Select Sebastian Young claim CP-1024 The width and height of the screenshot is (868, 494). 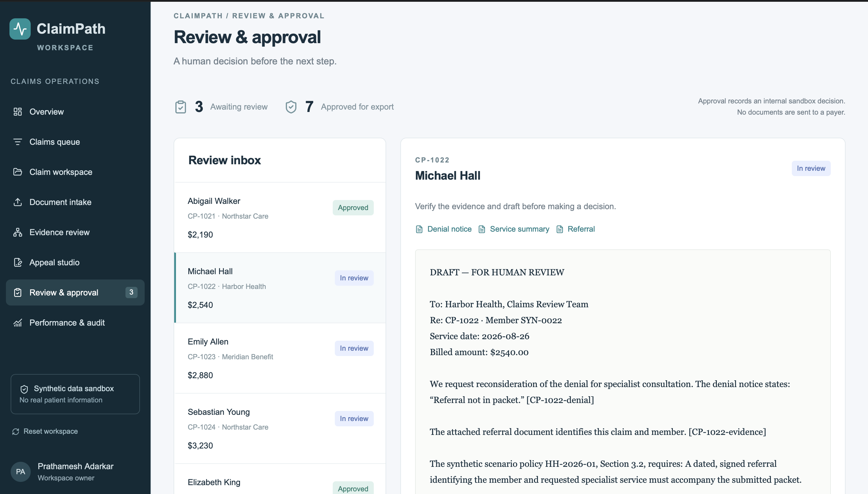pyautogui.click(x=280, y=428)
